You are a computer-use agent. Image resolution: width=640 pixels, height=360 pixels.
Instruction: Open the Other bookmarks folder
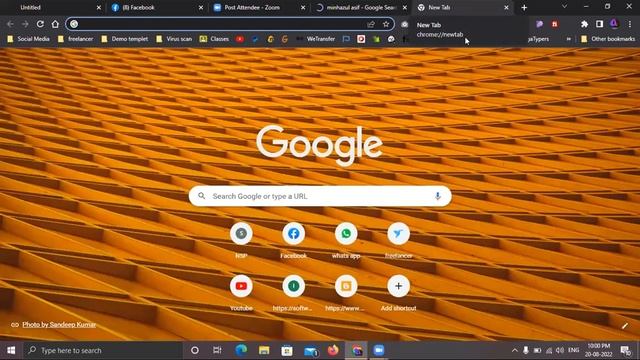608,39
